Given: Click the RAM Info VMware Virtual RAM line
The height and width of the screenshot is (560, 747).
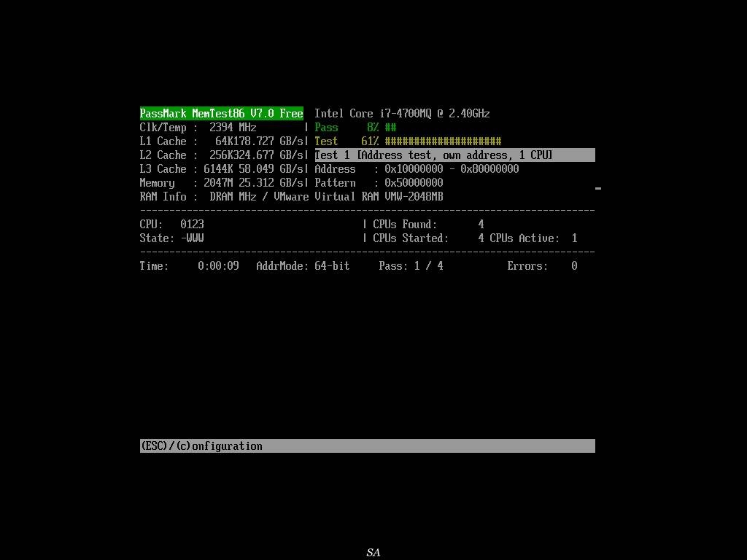Looking at the screenshot, I should click(292, 196).
